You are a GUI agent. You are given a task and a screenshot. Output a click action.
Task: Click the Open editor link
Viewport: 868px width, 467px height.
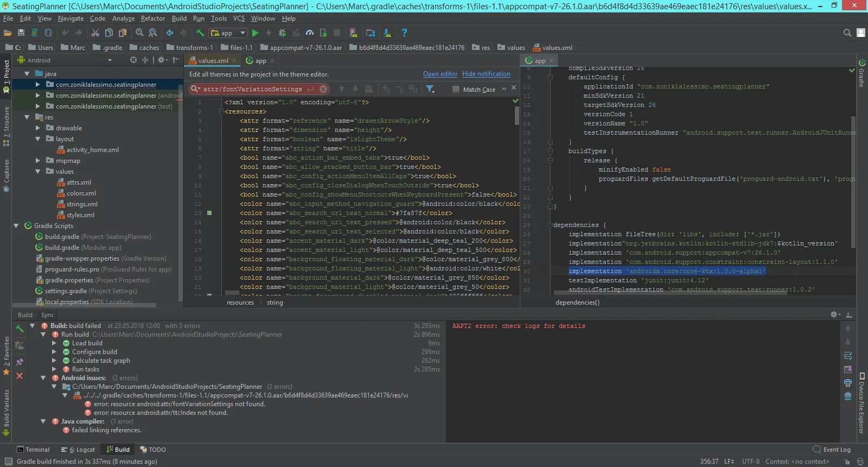click(440, 74)
